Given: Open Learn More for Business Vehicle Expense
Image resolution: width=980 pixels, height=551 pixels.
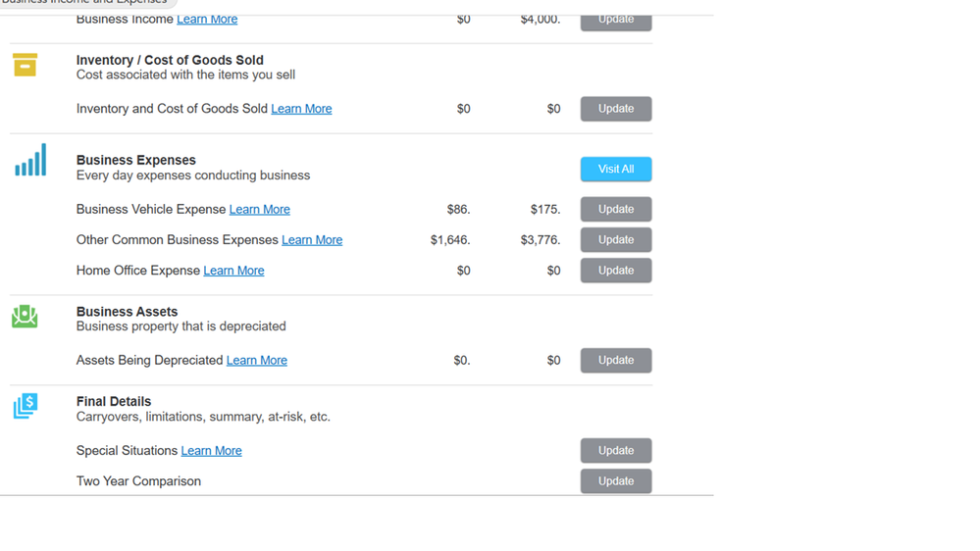Looking at the screenshot, I should [259, 209].
